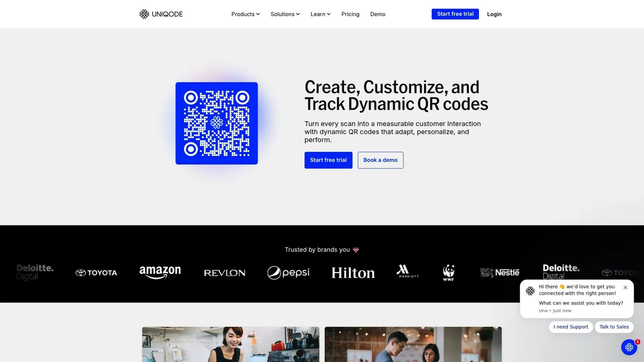This screenshot has height=362, width=644.
Task: Go to the Pricing page
Action: click(350, 14)
